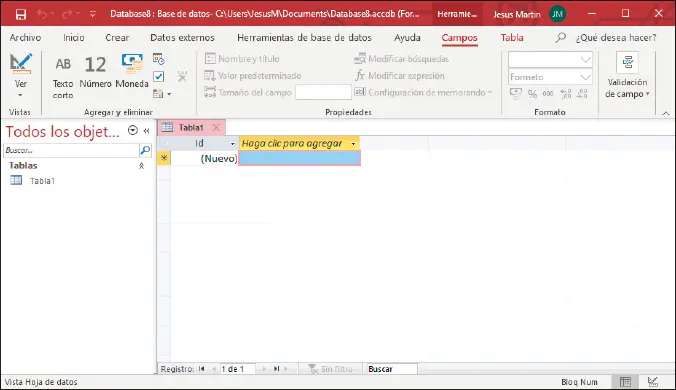The image size is (676, 390).
Task: Open the More fields dropdown
Action: (x=162, y=94)
